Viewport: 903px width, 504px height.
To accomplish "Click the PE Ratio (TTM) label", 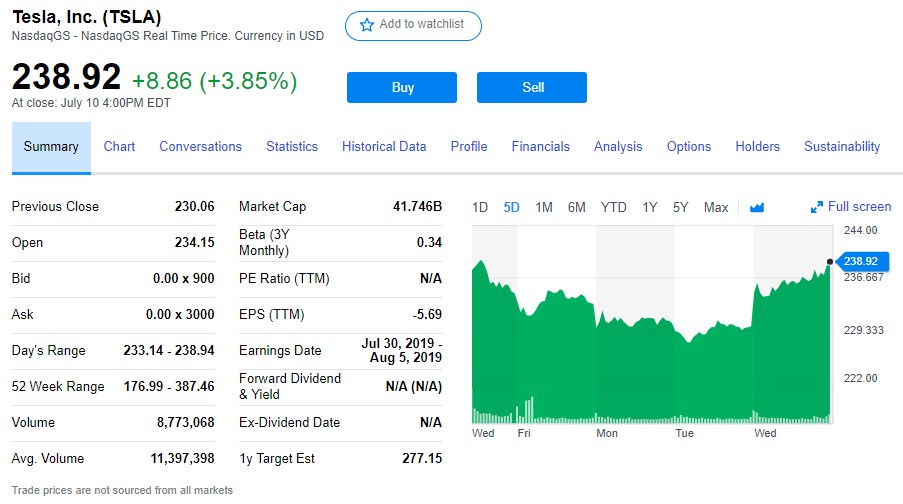I will 284,279.
